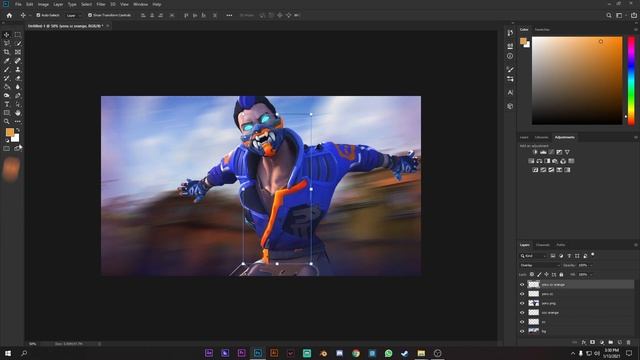
Task: Filter layers for type layers icon
Action: (x=569, y=256)
